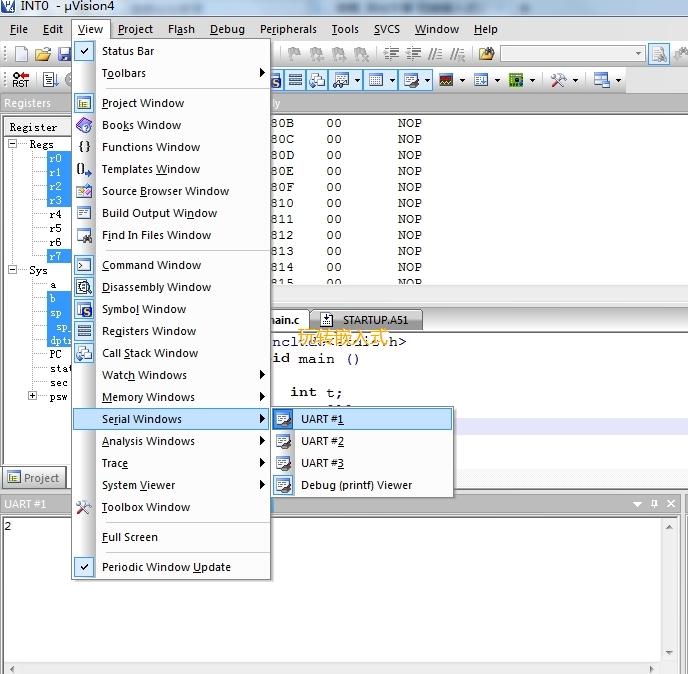Image resolution: width=688 pixels, height=674 pixels.
Task: Choose Full Screen from View menu
Action: pos(130,537)
